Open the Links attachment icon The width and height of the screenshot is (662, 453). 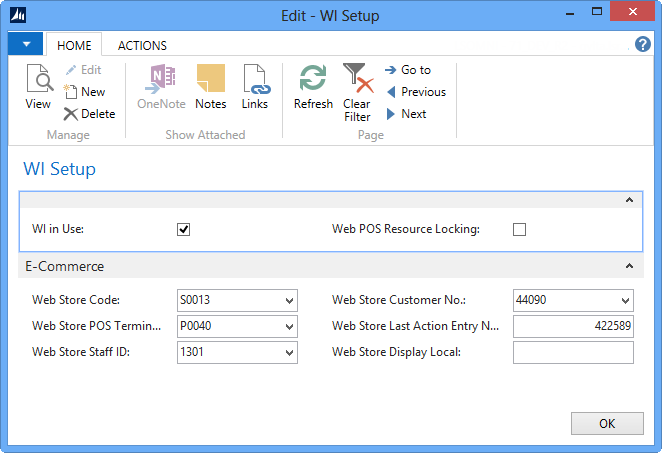pos(255,85)
